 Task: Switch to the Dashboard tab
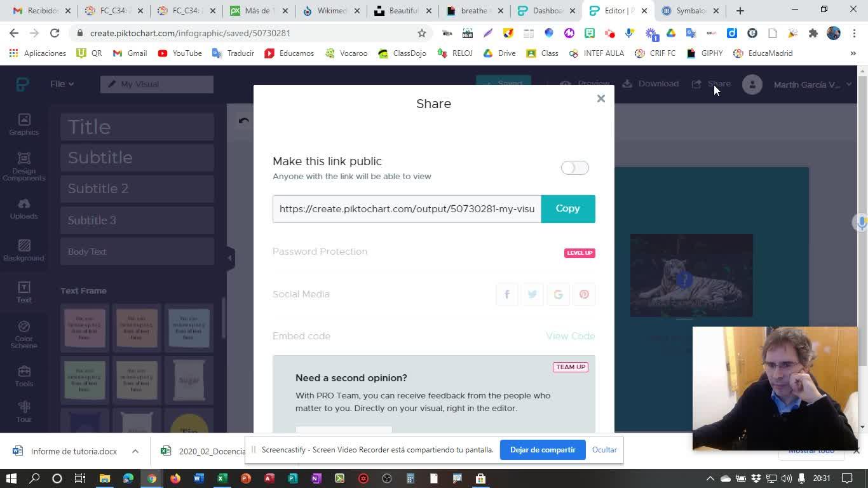coord(547,11)
